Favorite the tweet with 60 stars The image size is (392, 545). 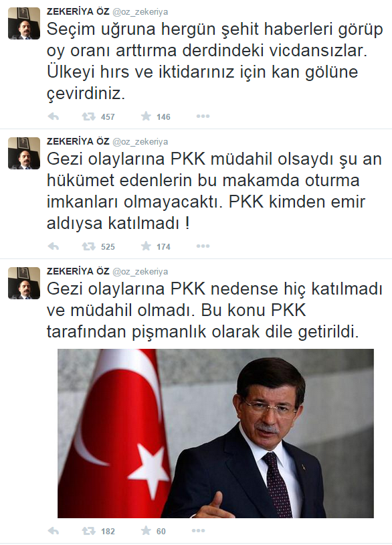[x=146, y=531]
